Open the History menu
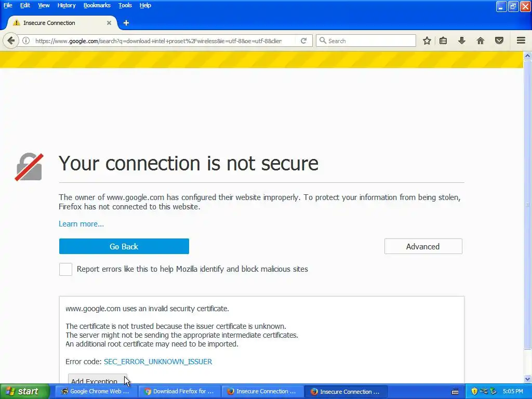This screenshot has width=532, height=399. coord(66,5)
